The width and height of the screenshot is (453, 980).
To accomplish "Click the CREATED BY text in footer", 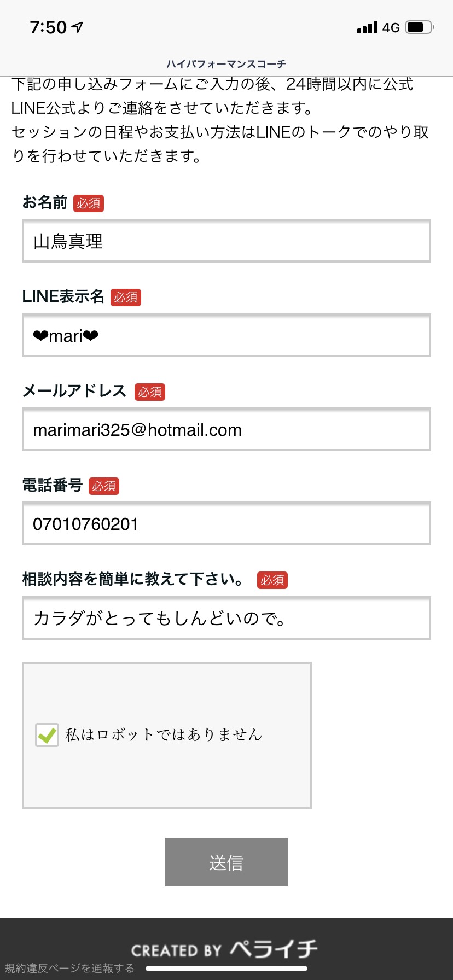I will point(176,950).
